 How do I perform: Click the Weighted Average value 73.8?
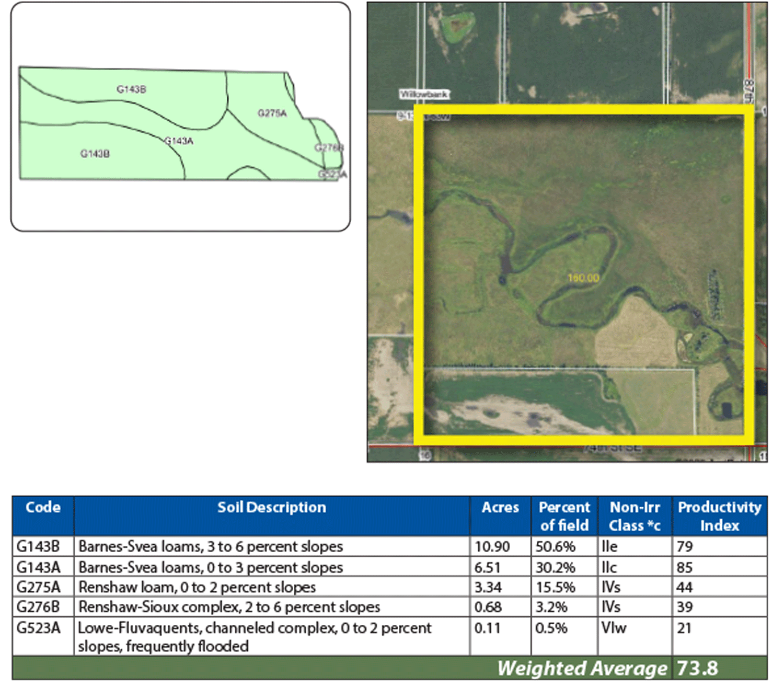coord(697,669)
